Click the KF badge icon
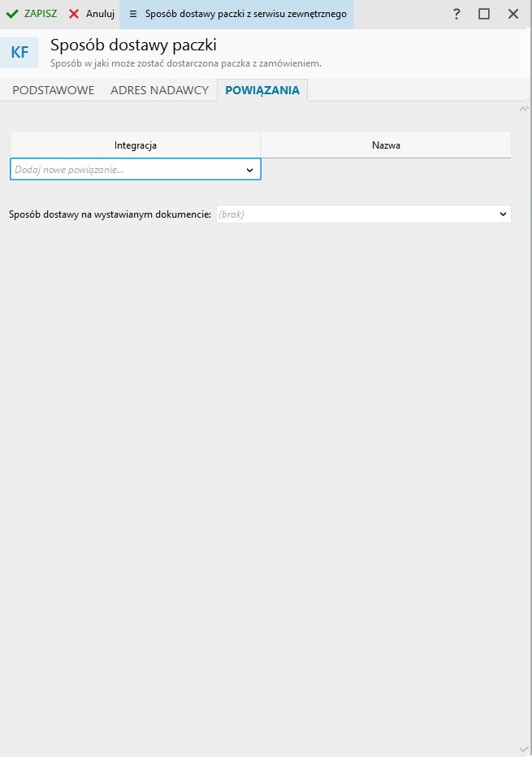This screenshot has height=757, width=532. [x=19, y=53]
